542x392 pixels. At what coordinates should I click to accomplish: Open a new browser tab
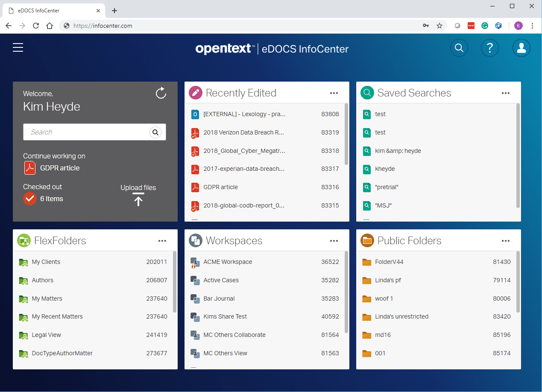[x=114, y=10]
